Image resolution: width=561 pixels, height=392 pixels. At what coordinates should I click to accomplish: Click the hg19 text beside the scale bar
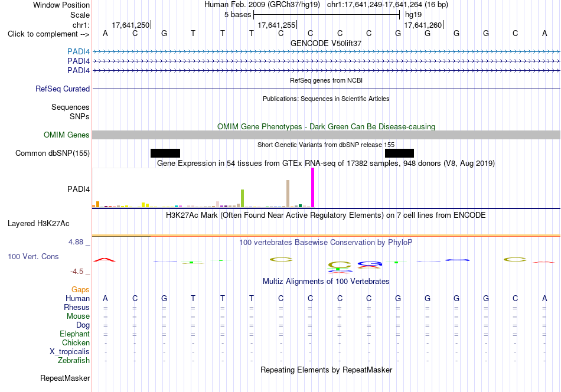click(413, 15)
